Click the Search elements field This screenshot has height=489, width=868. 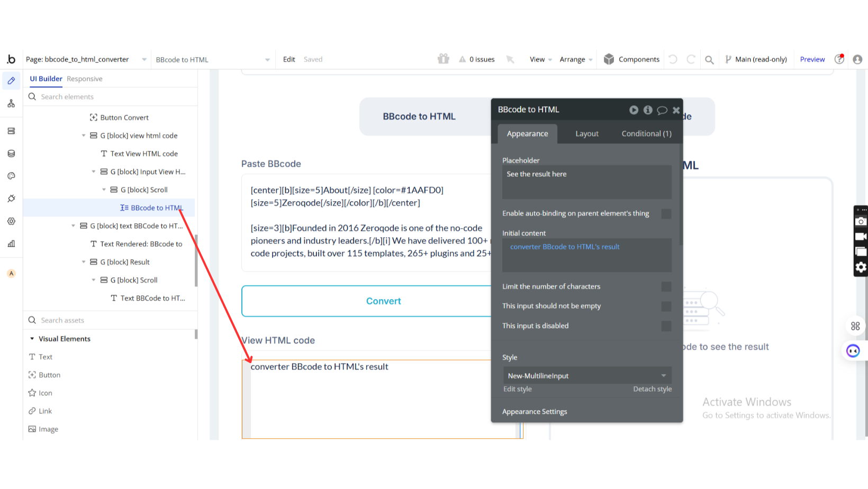(111, 97)
